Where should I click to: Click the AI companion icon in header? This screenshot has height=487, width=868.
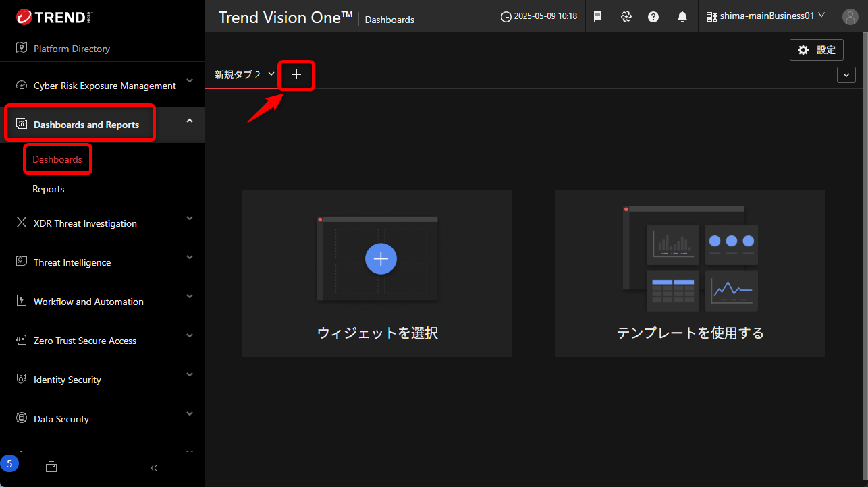pyautogui.click(x=626, y=17)
